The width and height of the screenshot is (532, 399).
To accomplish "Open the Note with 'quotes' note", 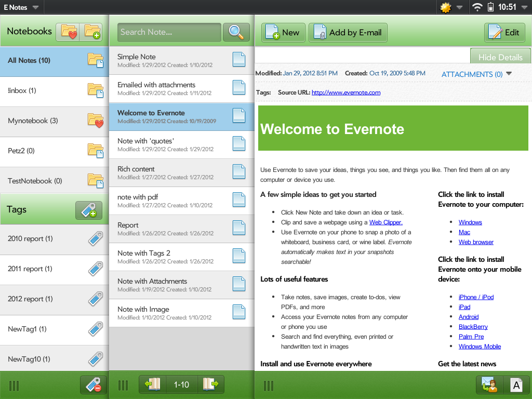I will coord(181,145).
